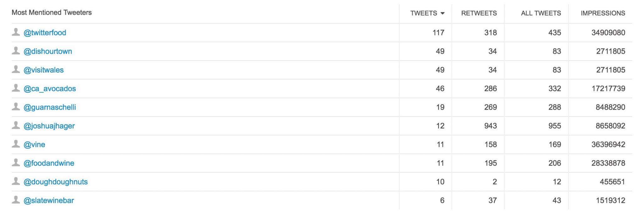
Task: Open the @foodandwine profile link
Action: click(x=49, y=163)
